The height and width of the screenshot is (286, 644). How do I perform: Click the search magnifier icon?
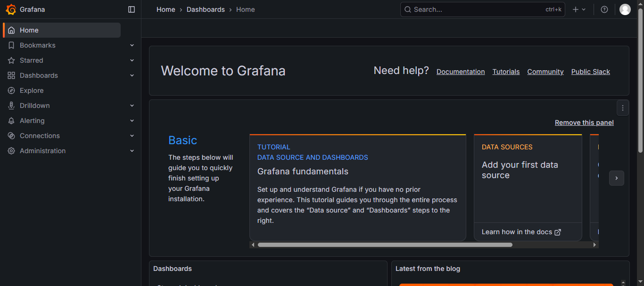click(x=408, y=9)
